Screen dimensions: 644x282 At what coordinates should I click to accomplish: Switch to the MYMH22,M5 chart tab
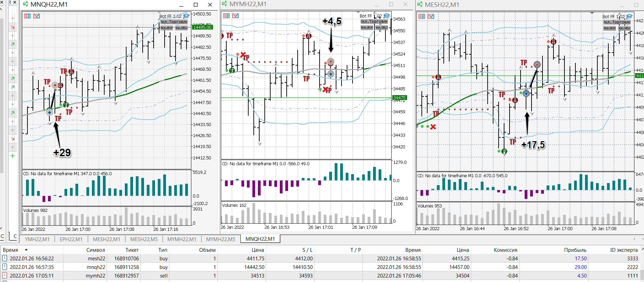tap(220, 239)
